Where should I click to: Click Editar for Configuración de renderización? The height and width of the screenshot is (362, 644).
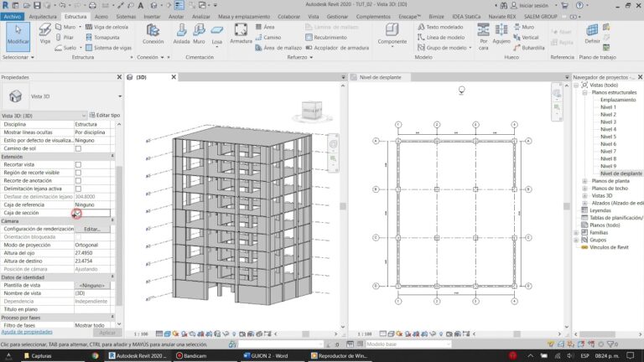(x=92, y=229)
